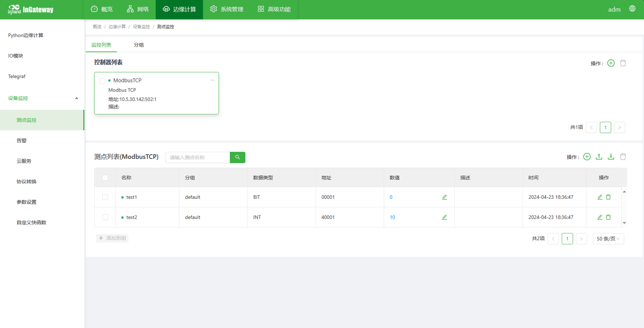Viewport: 644px width, 328px height.
Task: Select 测点监控 in sidebar
Action: (42, 120)
